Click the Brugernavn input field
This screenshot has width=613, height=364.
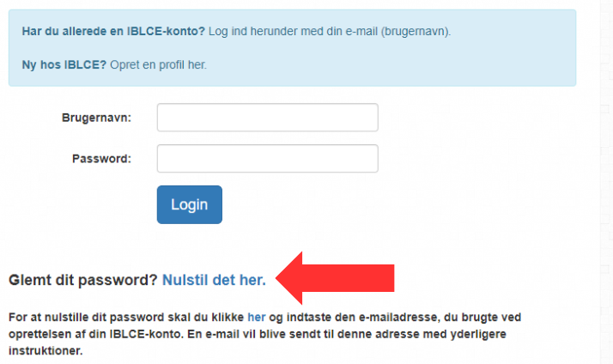click(x=267, y=118)
